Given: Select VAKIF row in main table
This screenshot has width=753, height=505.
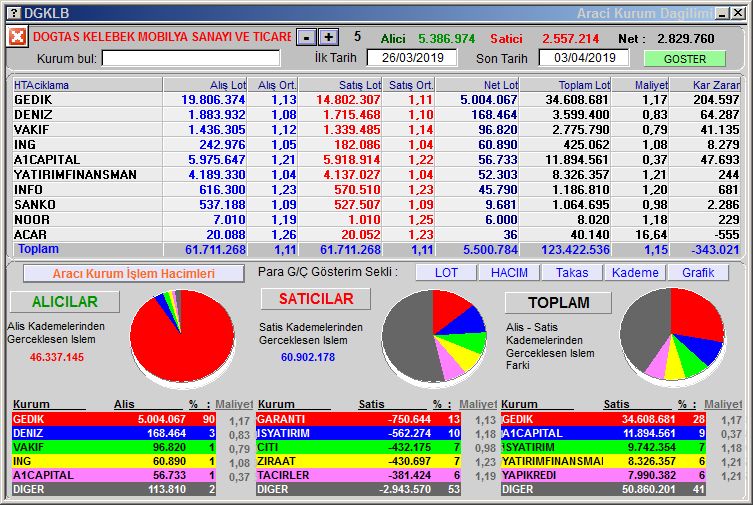Looking at the screenshot, I should tap(376, 130).
